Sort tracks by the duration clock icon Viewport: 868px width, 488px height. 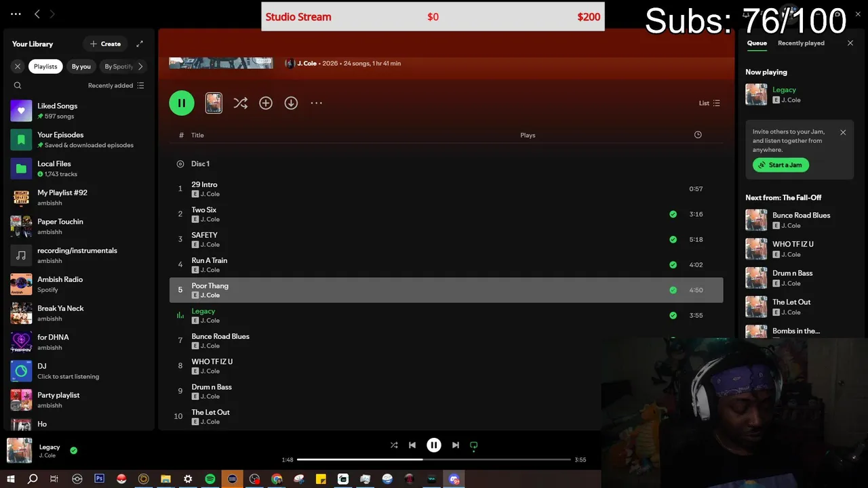(698, 135)
